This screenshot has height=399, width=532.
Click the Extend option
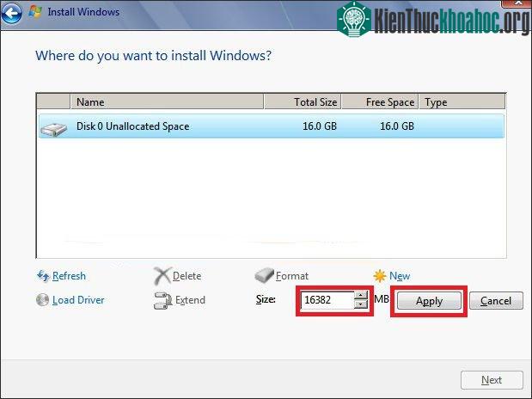coord(190,300)
